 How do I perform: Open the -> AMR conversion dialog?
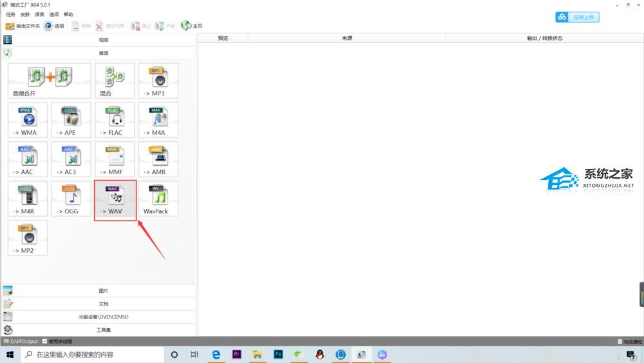point(158,159)
